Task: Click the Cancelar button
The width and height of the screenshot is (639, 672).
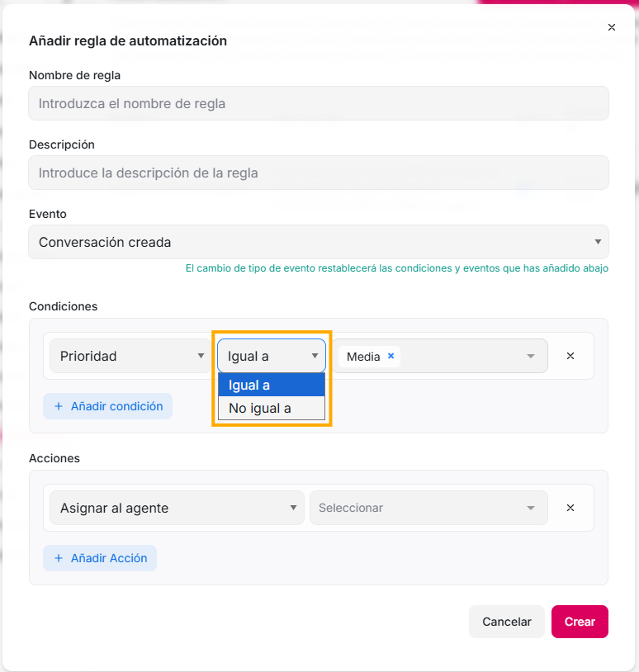Action: 507,622
